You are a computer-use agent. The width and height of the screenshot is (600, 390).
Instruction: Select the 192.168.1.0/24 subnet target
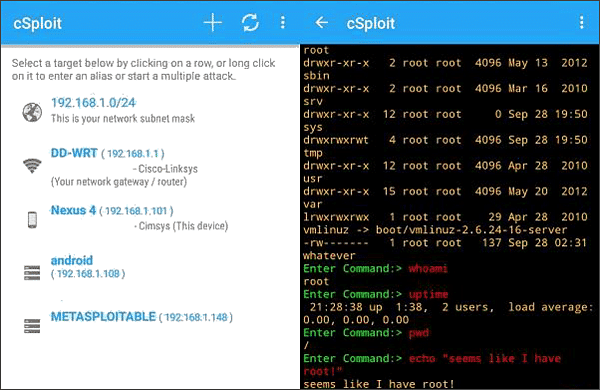[x=150, y=111]
